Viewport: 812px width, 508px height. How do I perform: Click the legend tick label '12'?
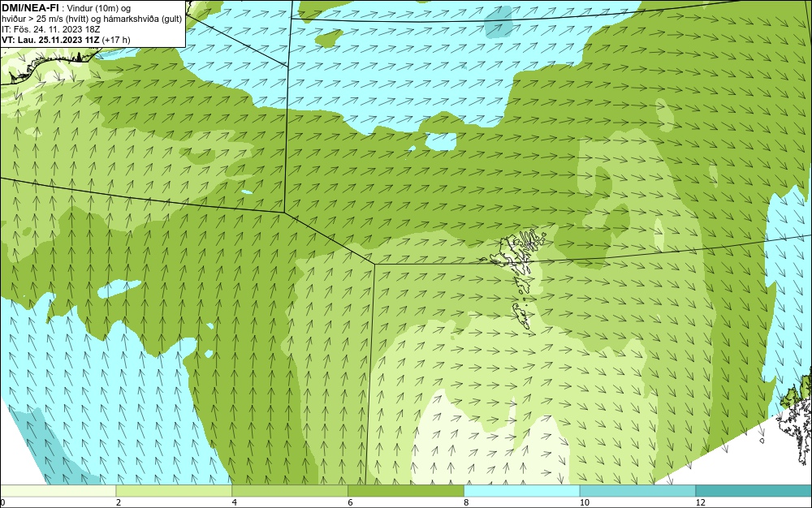[700, 502]
